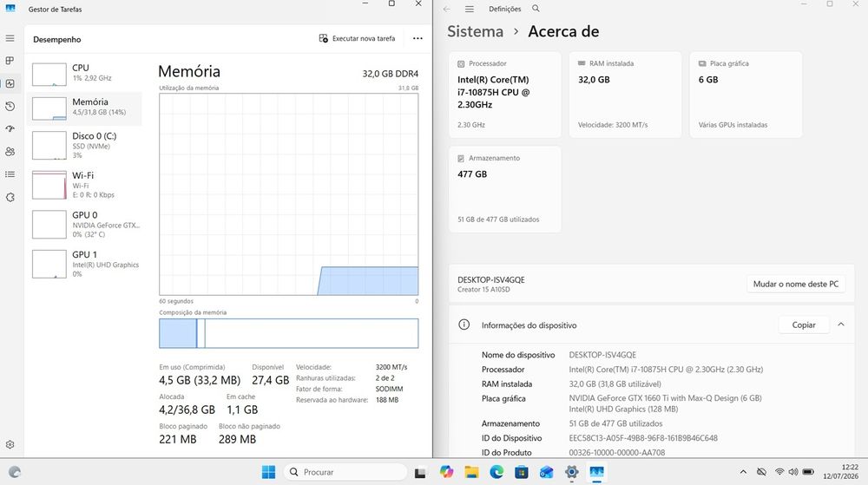Image resolution: width=868 pixels, height=485 pixels.
Task: Click Velocidade value 3200 MT/s in Task Manager
Action: click(391, 367)
